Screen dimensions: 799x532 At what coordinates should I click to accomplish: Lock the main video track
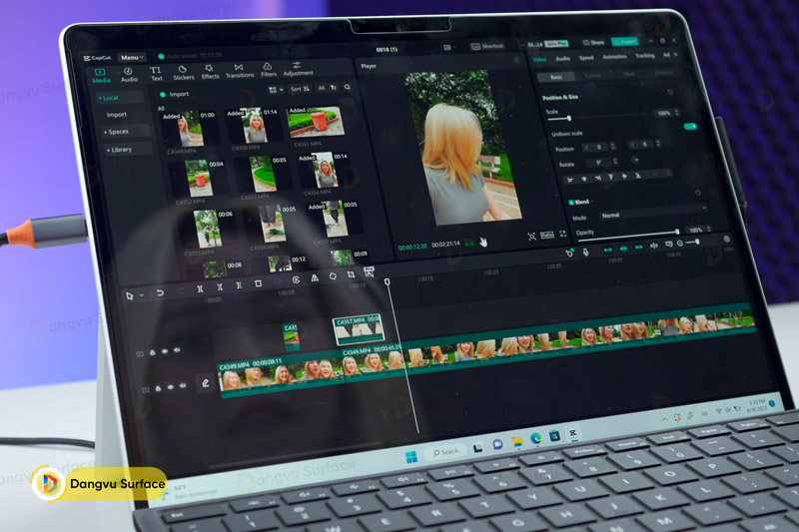coord(158,388)
